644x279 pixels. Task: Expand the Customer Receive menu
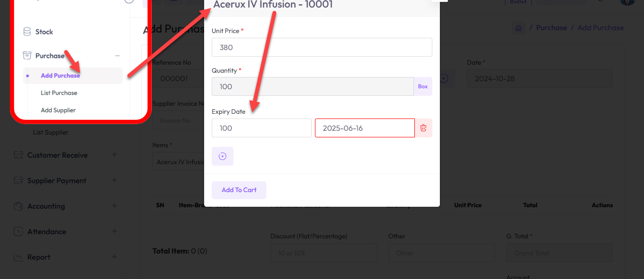coord(114,155)
